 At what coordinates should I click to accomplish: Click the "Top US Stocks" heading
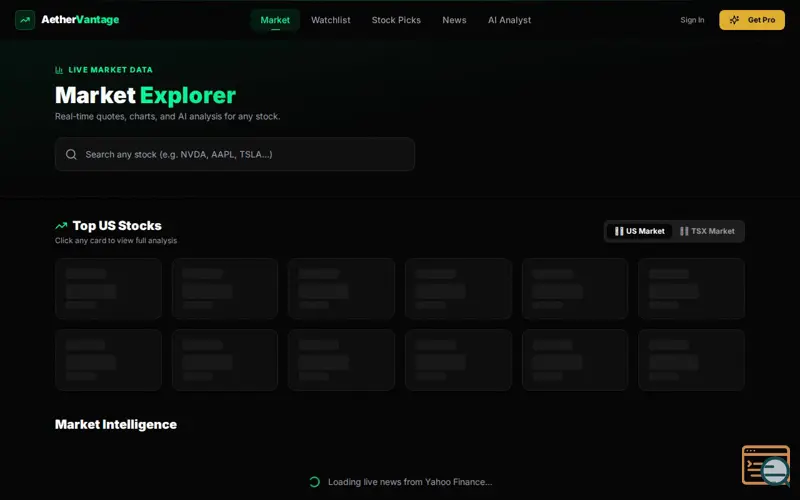[x=117, y=226]
